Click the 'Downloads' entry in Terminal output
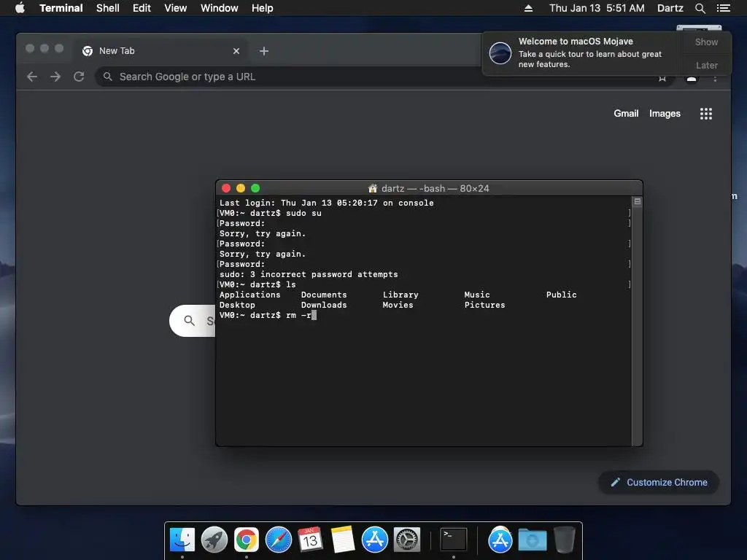The image size is (747, 560). coord(324,305)
